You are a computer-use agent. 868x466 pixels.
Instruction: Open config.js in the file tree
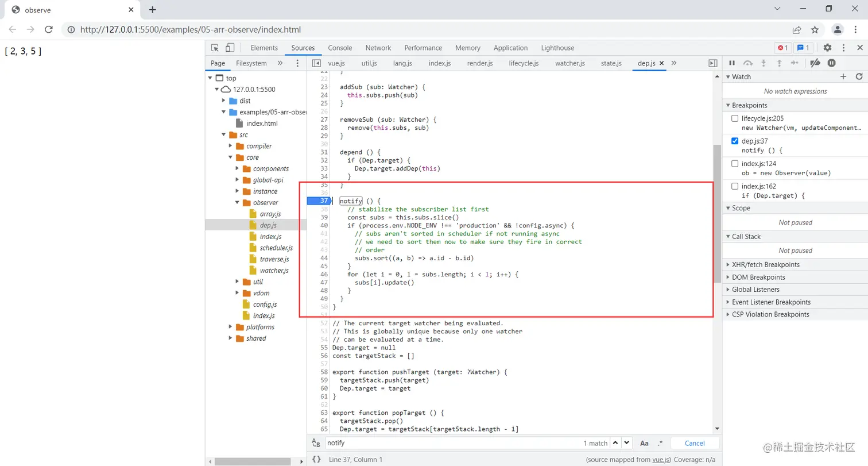point(265,305)
